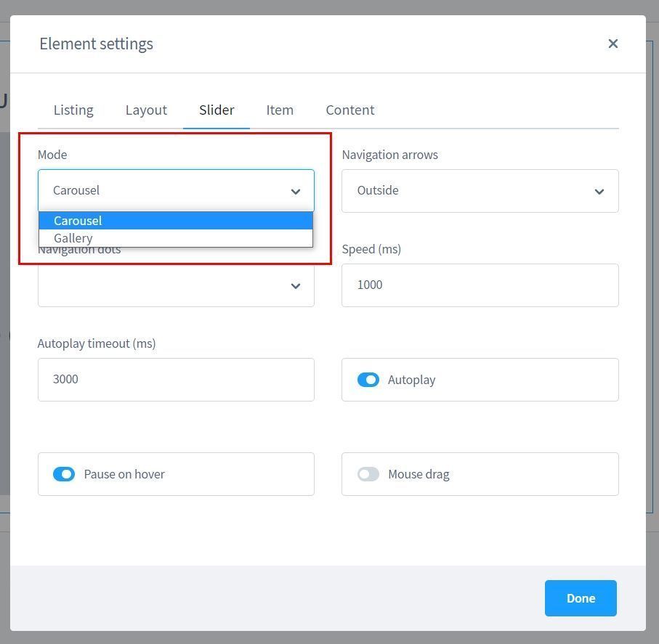Viewport: 659px width, 644px height.
Task: Open the Layout tab
Action: click(146, 110)
